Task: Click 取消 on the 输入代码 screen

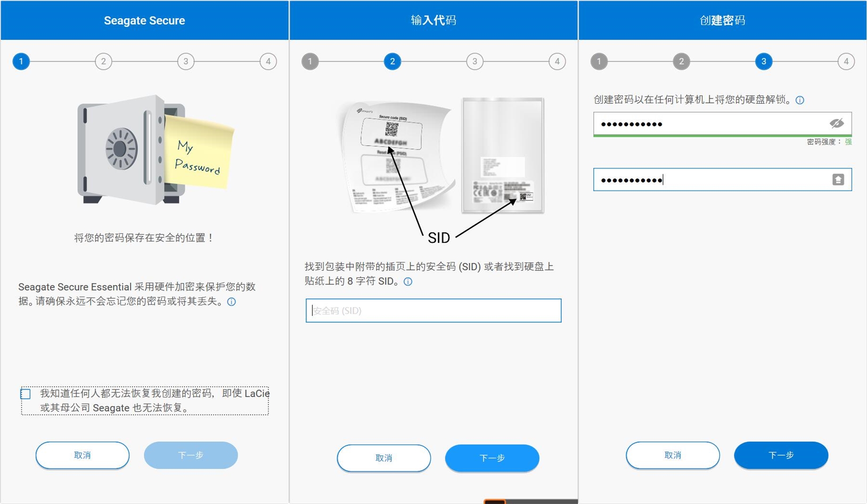Action: (384, 458)
